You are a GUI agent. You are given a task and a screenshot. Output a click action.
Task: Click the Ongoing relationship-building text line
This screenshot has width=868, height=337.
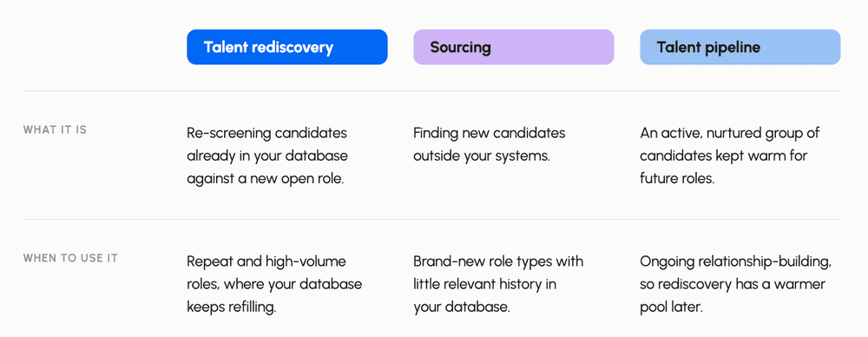pyautogui.click(x=736, y=261)
